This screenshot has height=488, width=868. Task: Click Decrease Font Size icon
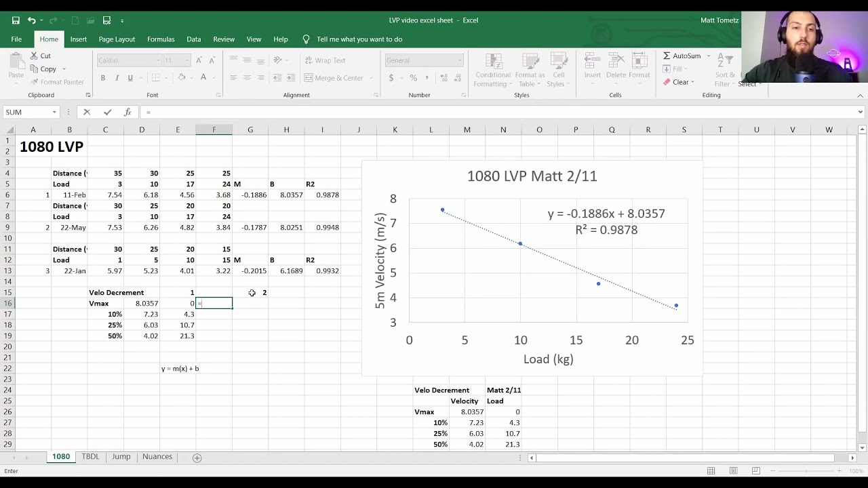211,60
